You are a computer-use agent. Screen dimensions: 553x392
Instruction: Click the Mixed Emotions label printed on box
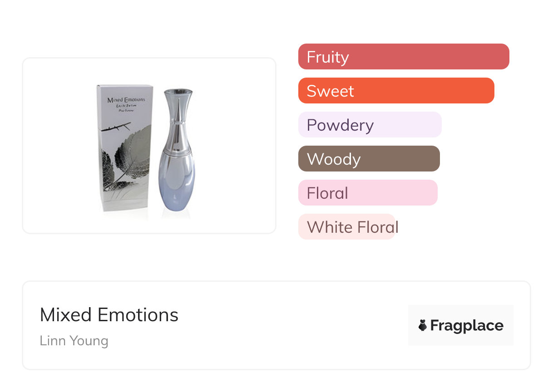point(125,99)
